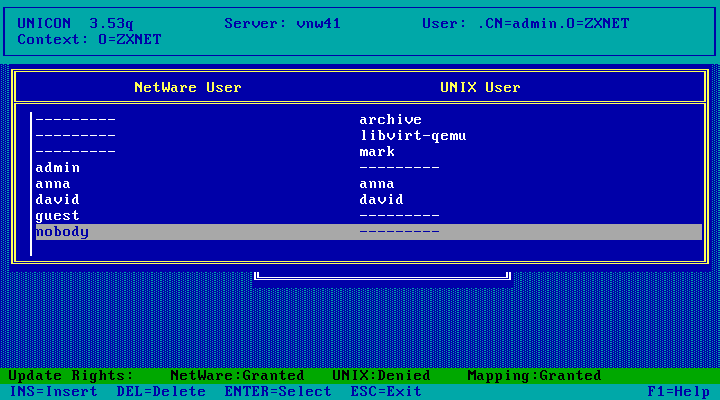The width and height of the screenshot is (720, 400).
Task: Click the NetWare:Granted update rights status
Action: 237,376
